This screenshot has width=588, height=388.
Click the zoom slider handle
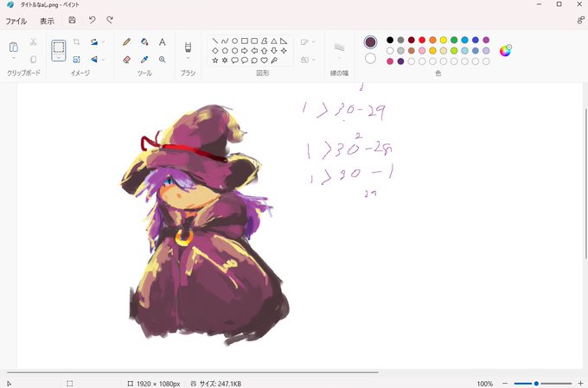536,384
